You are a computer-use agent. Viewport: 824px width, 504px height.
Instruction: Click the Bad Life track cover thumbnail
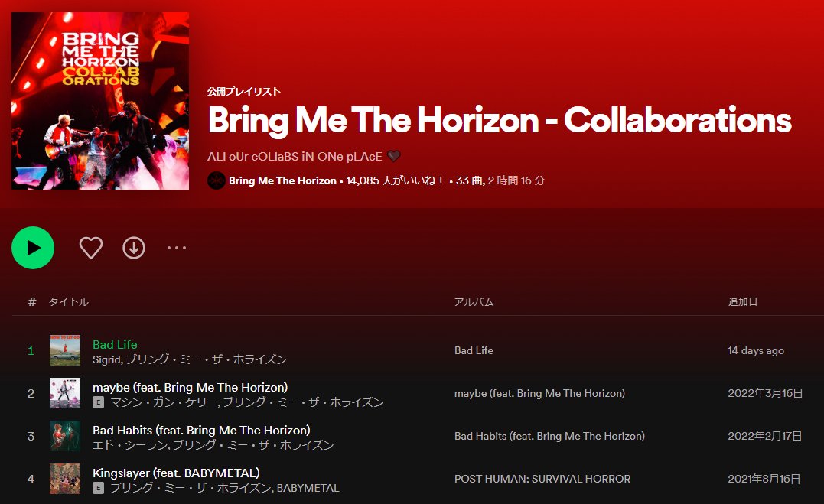point(65,350)
